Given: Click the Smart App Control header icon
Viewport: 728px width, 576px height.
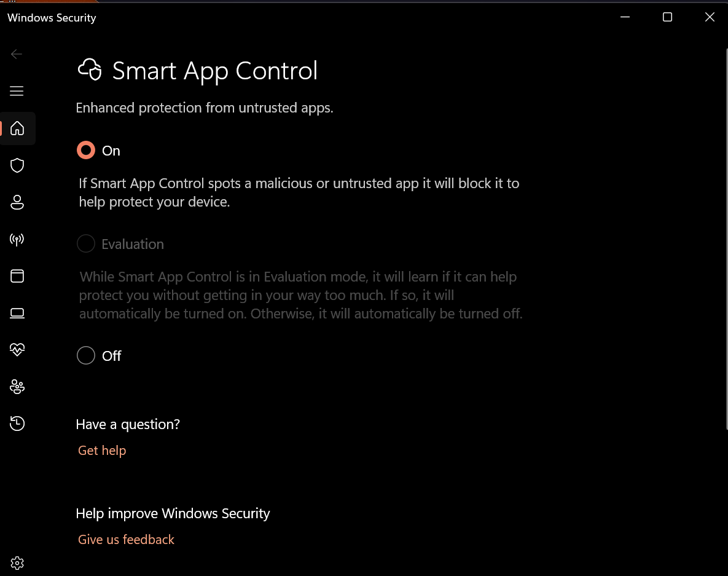Looking at the screenshot, I should 90,70.
